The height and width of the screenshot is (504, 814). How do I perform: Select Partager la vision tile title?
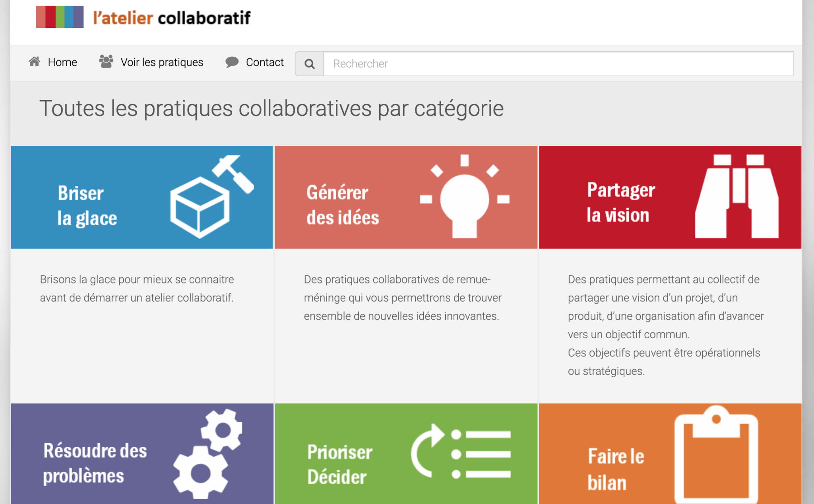click(621, 203)
